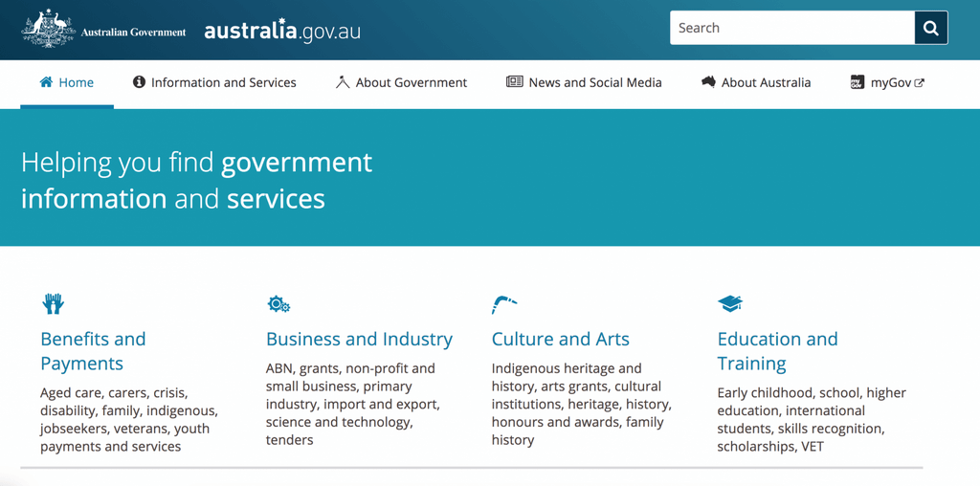
Task: Open the News and Social Media menu
Action: (584, 82)
